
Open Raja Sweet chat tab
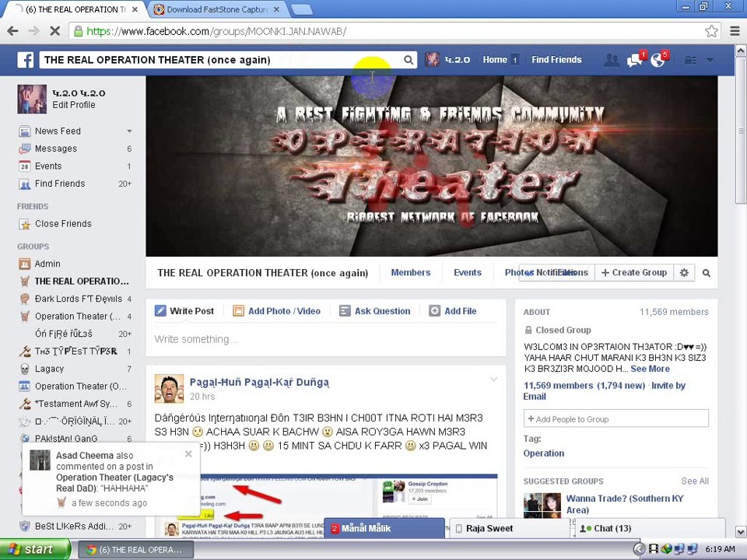(509, 528)
